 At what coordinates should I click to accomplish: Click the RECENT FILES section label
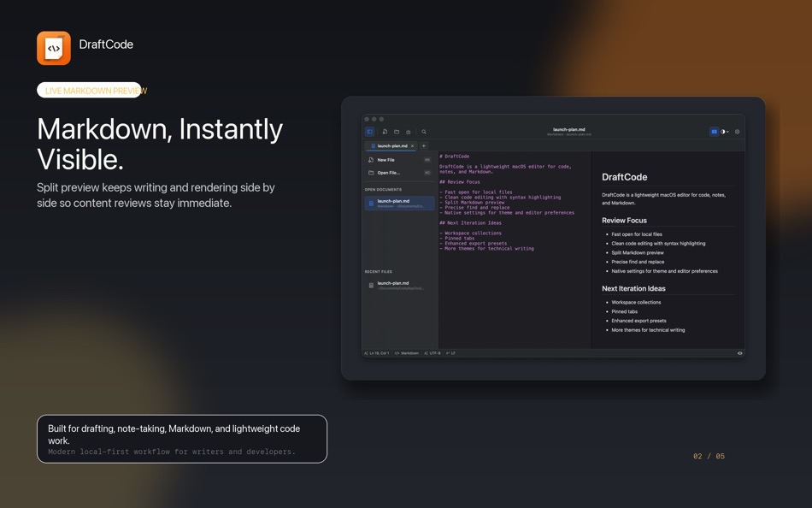coord(378,272)
